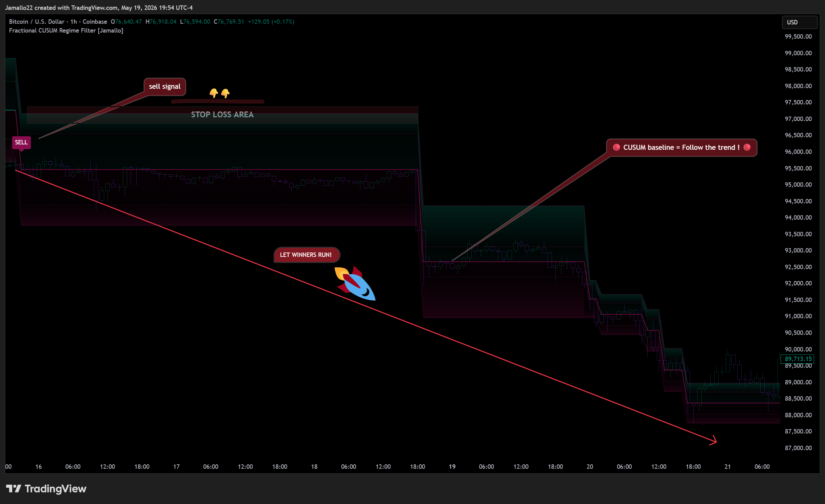This screenshot has height=504, width=825.
Task: Click the pointing-down hands emoji
Action: [x=219, y=93]
